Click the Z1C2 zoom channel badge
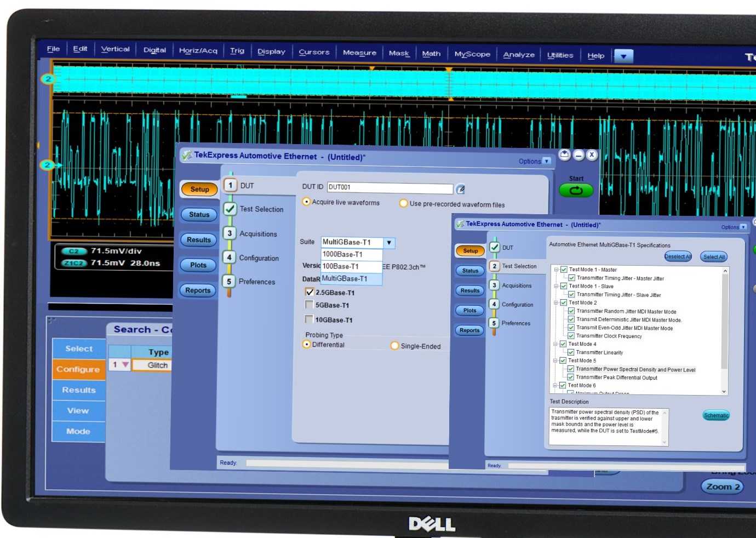The image size is (756, 538). pos(73,264)
